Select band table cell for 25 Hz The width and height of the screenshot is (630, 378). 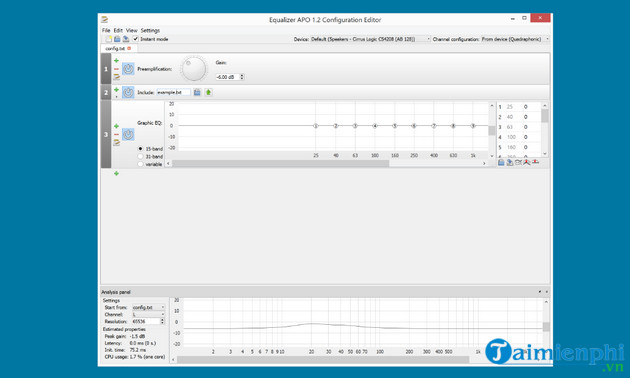point(510,107)
